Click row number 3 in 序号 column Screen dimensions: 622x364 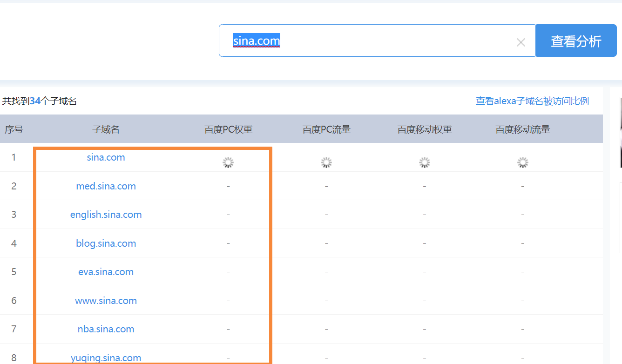click(14, 215)
